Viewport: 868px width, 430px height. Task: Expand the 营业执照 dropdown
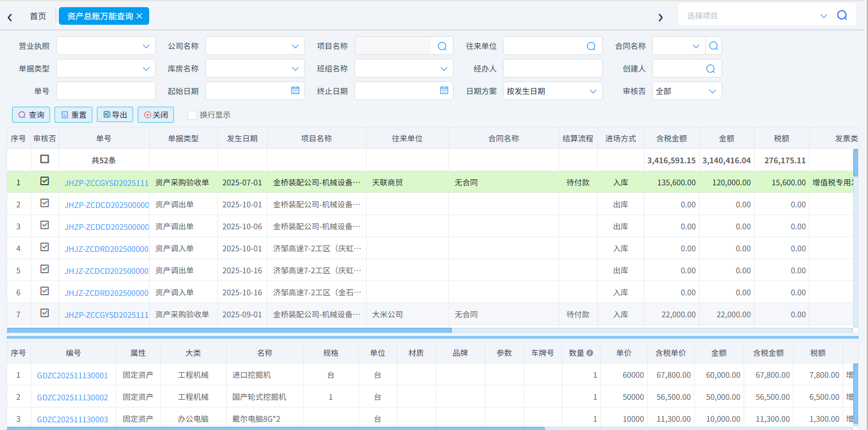click(146, 46)
